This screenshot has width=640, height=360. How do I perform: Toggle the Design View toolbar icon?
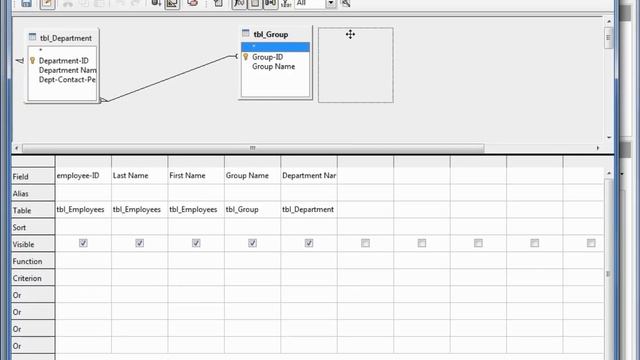pyautogui.click(x=173, y=4)
